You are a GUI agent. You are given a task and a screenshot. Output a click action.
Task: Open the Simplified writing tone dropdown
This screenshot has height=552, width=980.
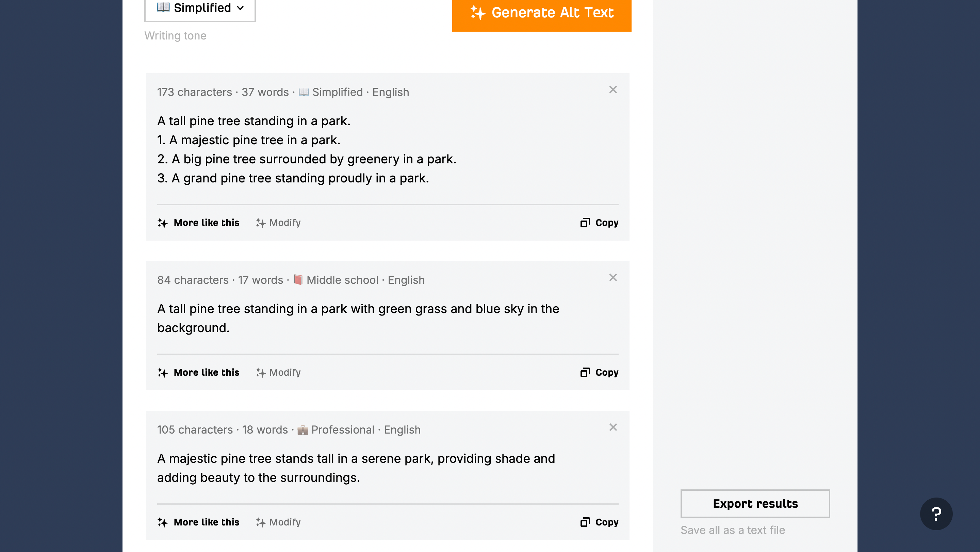pos(200,9)
